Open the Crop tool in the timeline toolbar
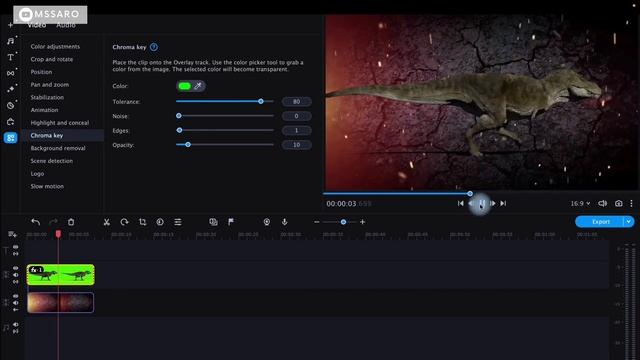 pyautogui.click(x=142, y=222)
